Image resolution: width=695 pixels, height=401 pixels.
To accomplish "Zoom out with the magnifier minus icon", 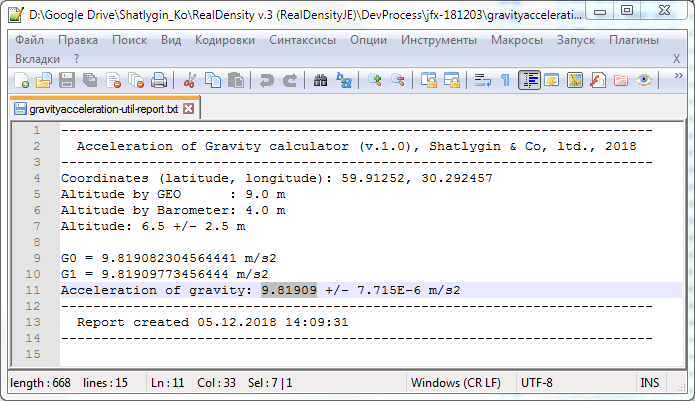I will pos(398,81).
